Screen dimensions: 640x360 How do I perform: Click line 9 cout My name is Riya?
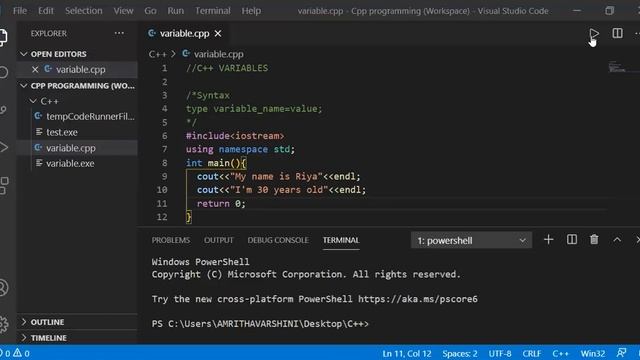pos(279,176)
